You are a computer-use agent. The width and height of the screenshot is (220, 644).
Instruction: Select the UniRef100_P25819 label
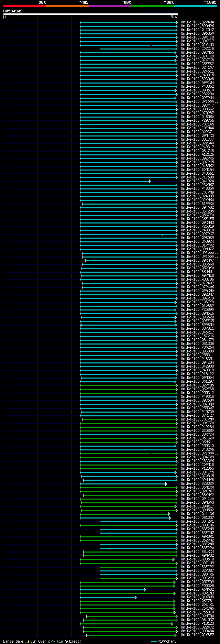coord(197,227)
